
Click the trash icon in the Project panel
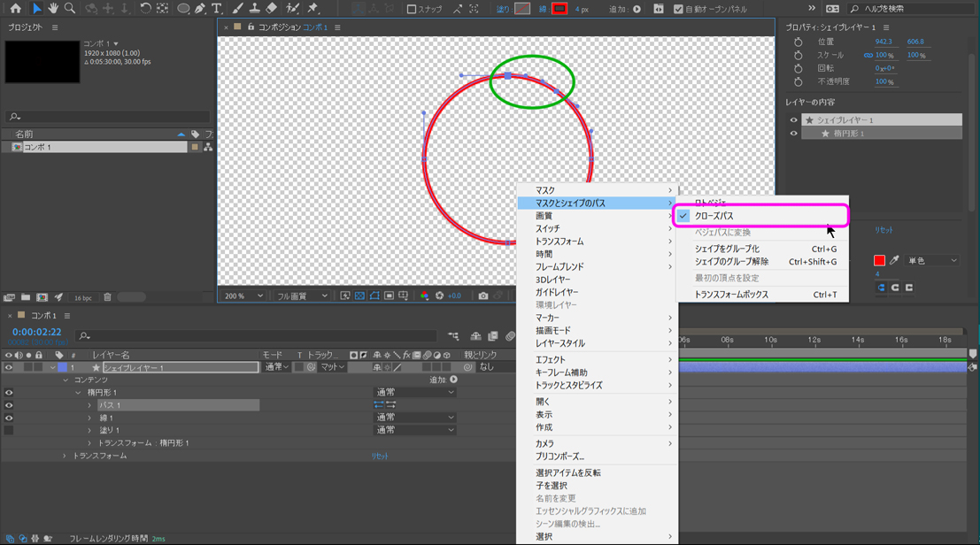(107, 298)
